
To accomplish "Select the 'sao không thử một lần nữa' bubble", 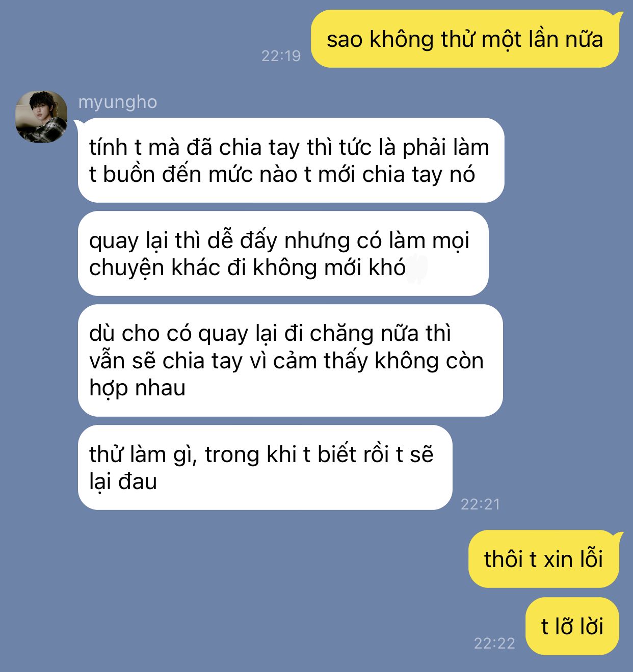I will coord(465,39).
